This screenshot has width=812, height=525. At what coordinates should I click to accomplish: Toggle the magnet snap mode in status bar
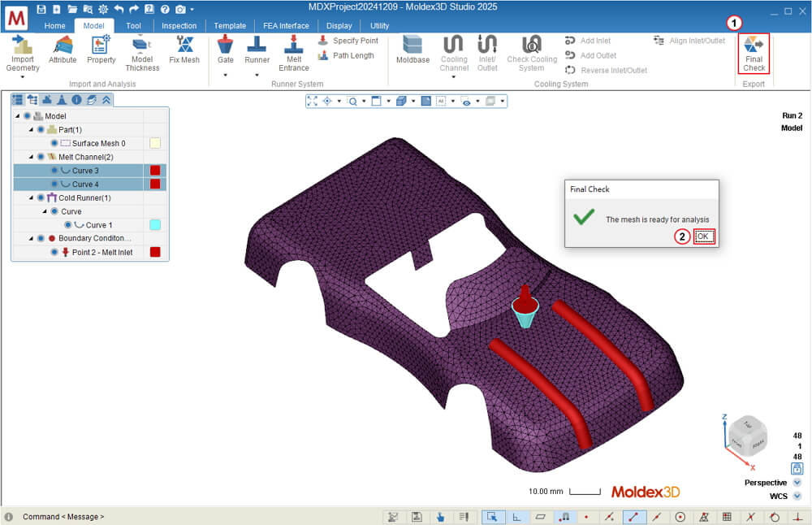click(564, 517)
